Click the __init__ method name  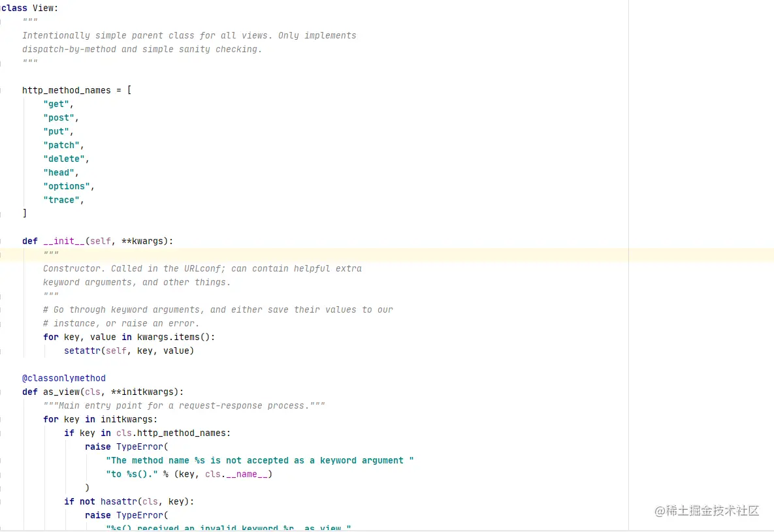click(x=63, y=241)
